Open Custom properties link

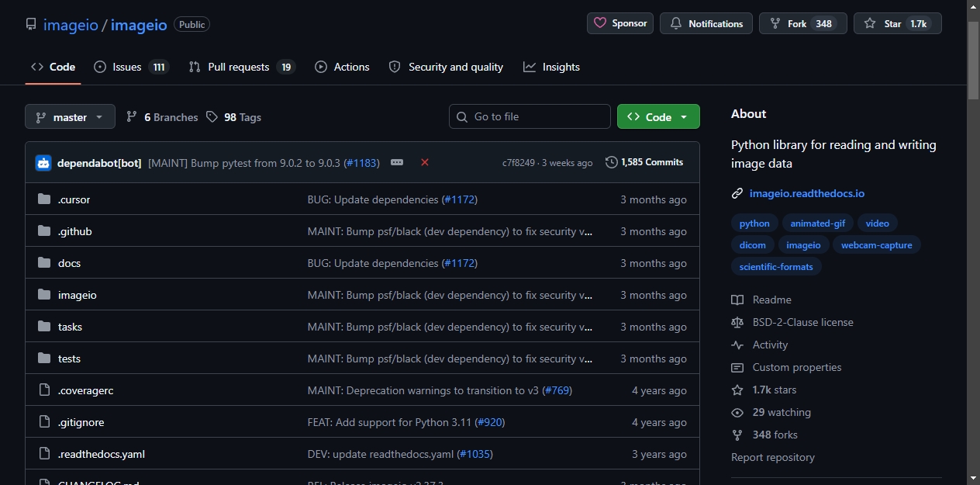pos(797,367)
